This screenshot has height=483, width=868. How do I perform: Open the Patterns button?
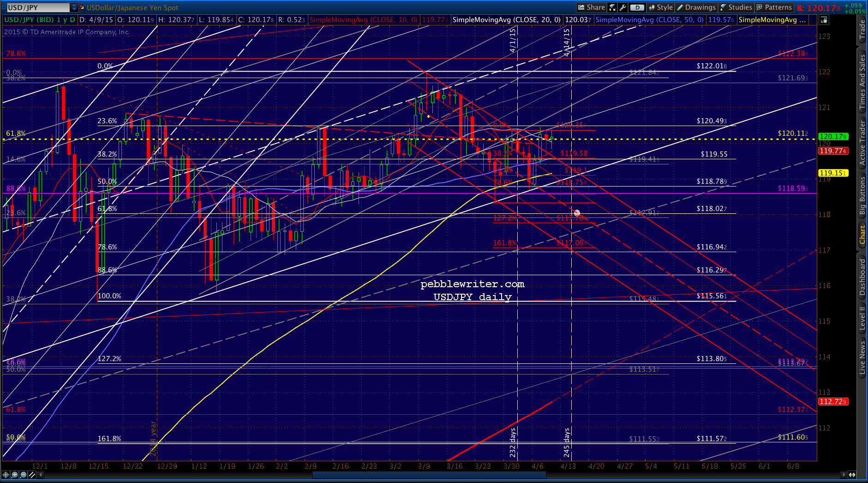pos(774,7)
